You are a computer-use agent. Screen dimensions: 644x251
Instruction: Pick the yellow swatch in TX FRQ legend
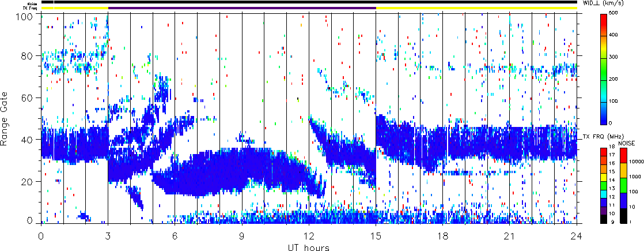(x=603, y=177)
